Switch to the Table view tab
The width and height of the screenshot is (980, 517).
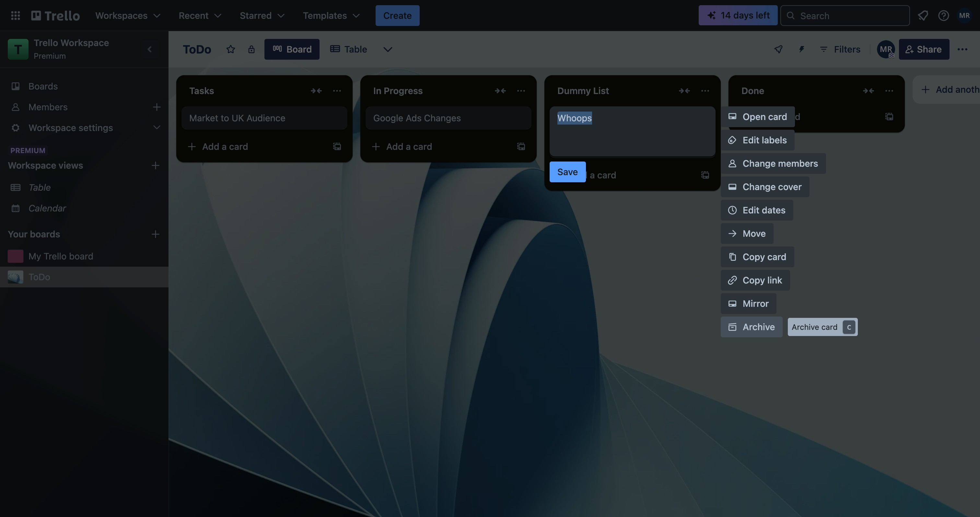pos(348,49)
